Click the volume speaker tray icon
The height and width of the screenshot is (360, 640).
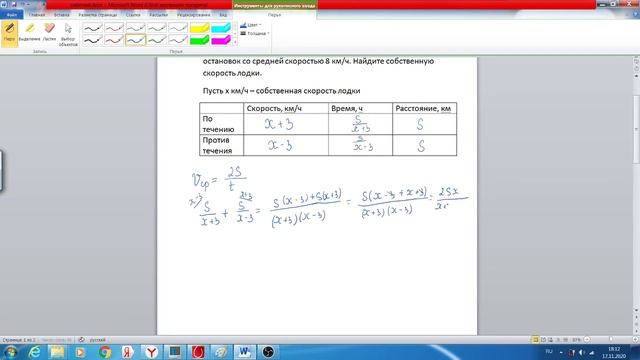pos(582,352)
